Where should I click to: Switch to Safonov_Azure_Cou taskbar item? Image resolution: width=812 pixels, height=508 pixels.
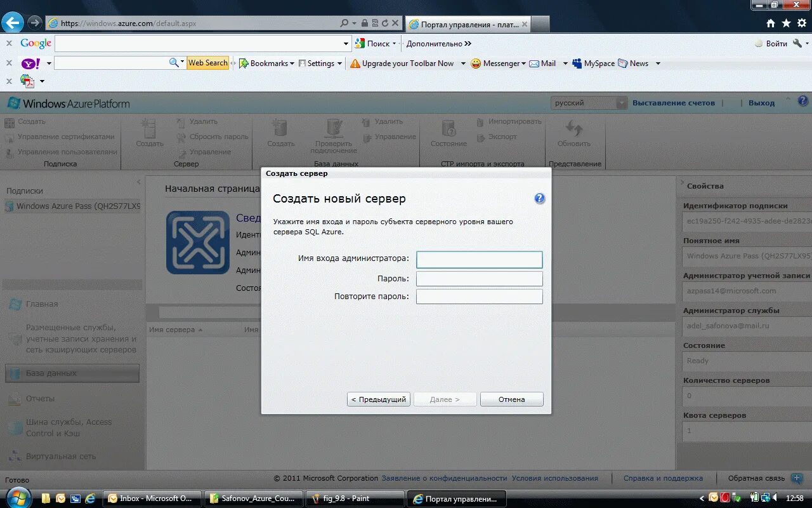[x=254, y=498]
